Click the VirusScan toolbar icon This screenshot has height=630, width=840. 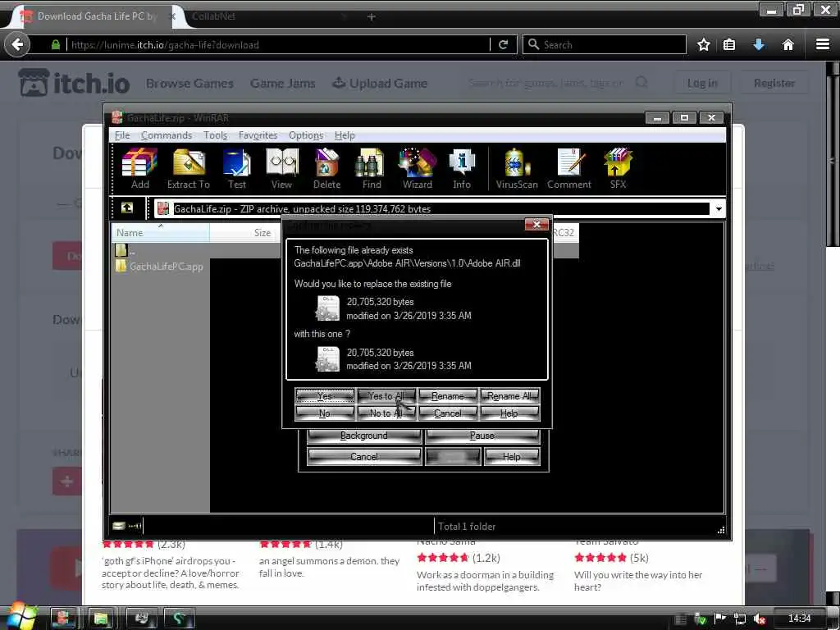(517, 169)
